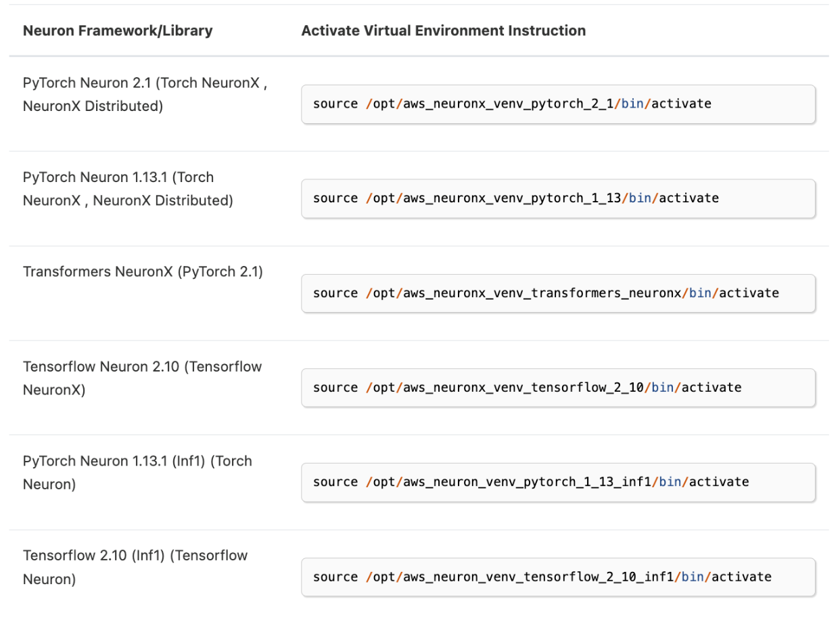840x624 pixels.
Task: Click the aws_neuronx_venv_pytorch_1_13 command box
Action: coord(558,198)
